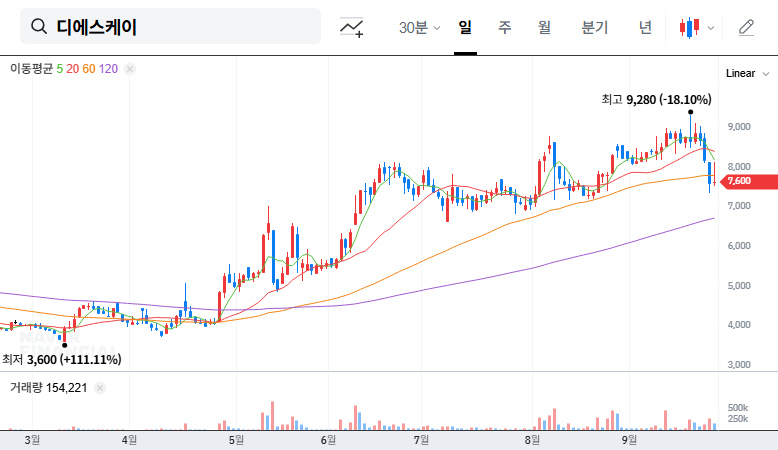This screenshot has width=778, height=450.
Task: Click the current price tag 7,600
Action: pos(748,181)
